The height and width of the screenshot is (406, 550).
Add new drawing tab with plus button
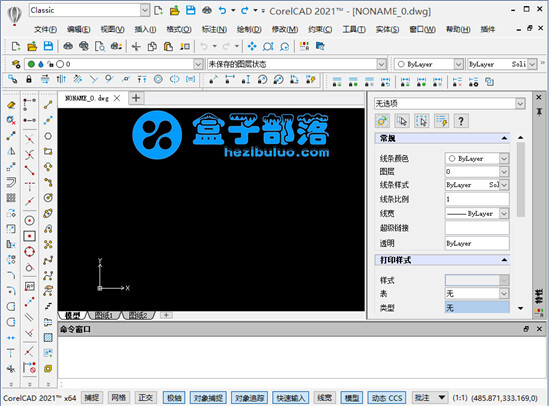(136, 98)
